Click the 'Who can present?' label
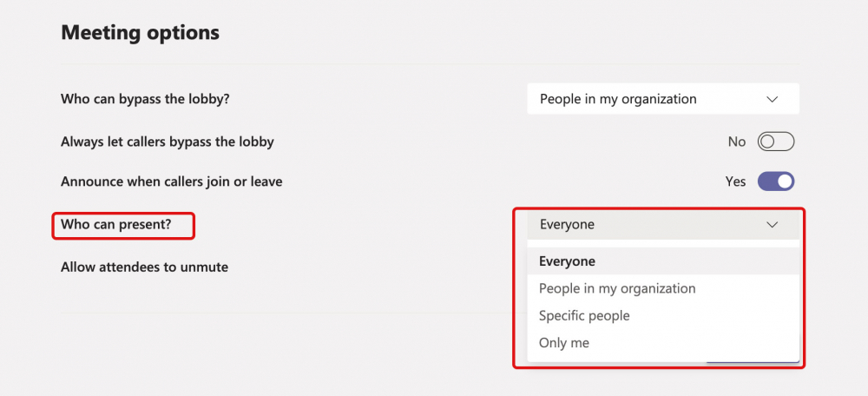Viewport: 868px width, 396px height. point(116,224)
